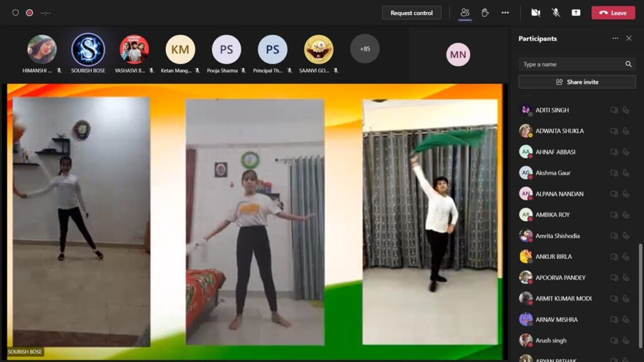Image resolution: width=644 pixels, height=362 pixels.
Task: Open the share content tray
Action: coord(575,13)
